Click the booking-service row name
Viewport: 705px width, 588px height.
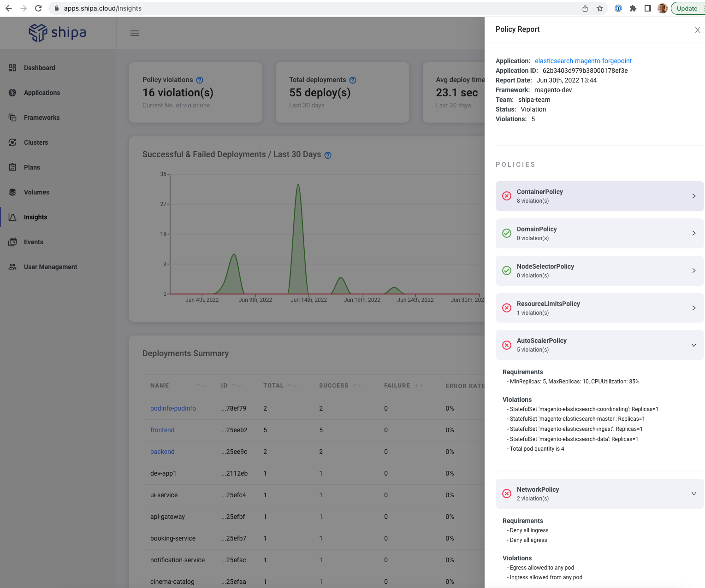pyautogui.click(x=173, y=538)
